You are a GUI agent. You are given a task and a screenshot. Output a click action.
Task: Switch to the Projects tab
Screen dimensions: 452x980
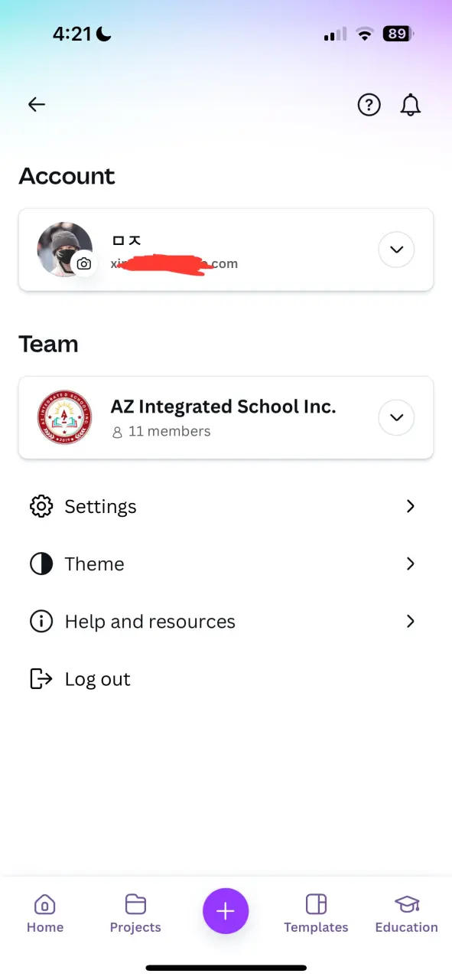coord(135,914)
